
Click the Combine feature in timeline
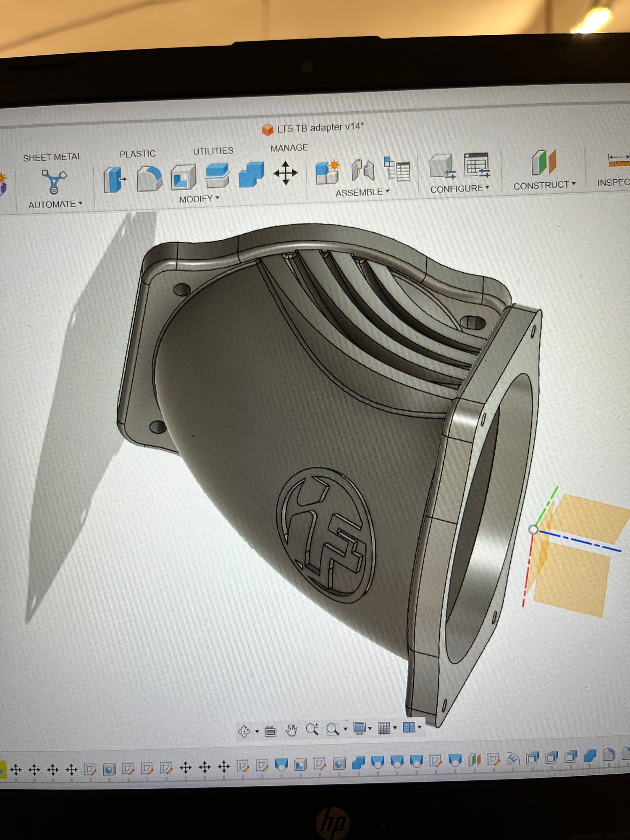(x=358, y=762)
